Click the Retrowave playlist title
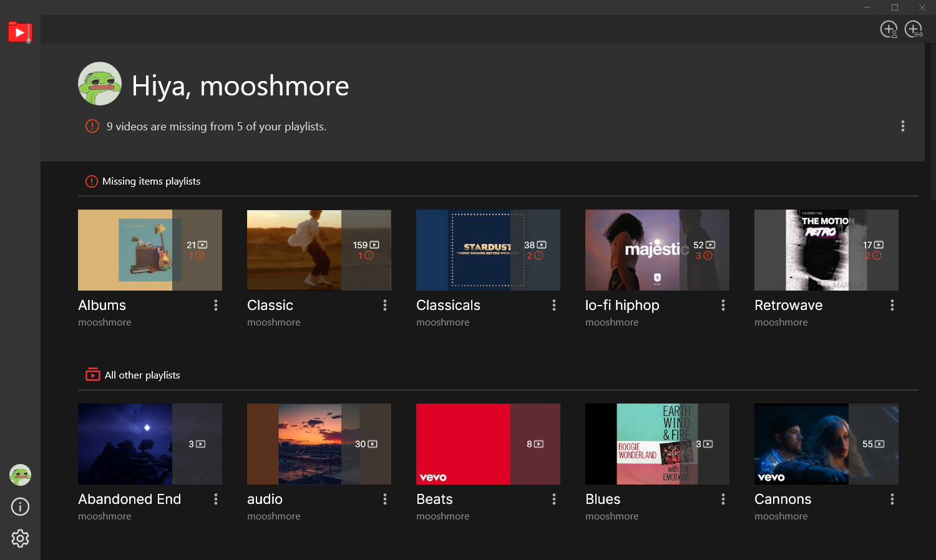The width and height of the screenshot is (936, 560). coord(788,305)
